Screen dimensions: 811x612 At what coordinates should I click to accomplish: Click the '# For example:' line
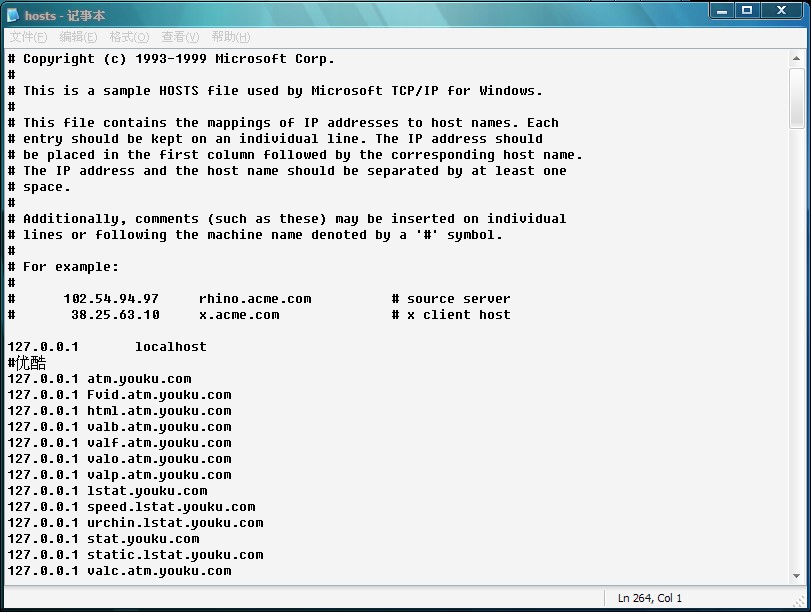(x=63, y=267)
